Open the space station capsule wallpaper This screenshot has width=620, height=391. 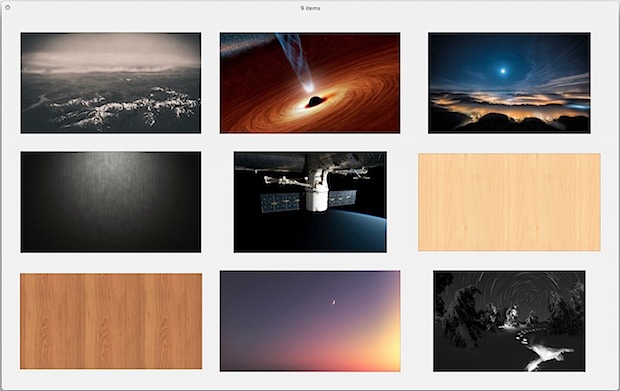click(310, 202)
